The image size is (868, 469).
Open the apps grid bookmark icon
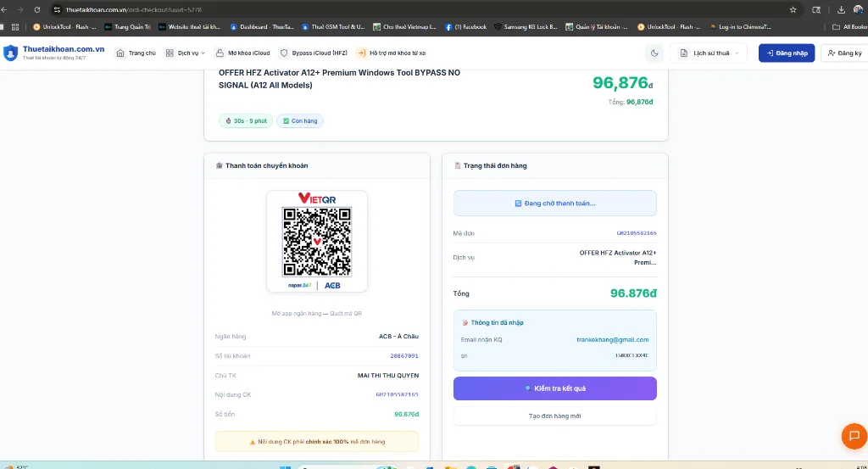coord(15,26)
